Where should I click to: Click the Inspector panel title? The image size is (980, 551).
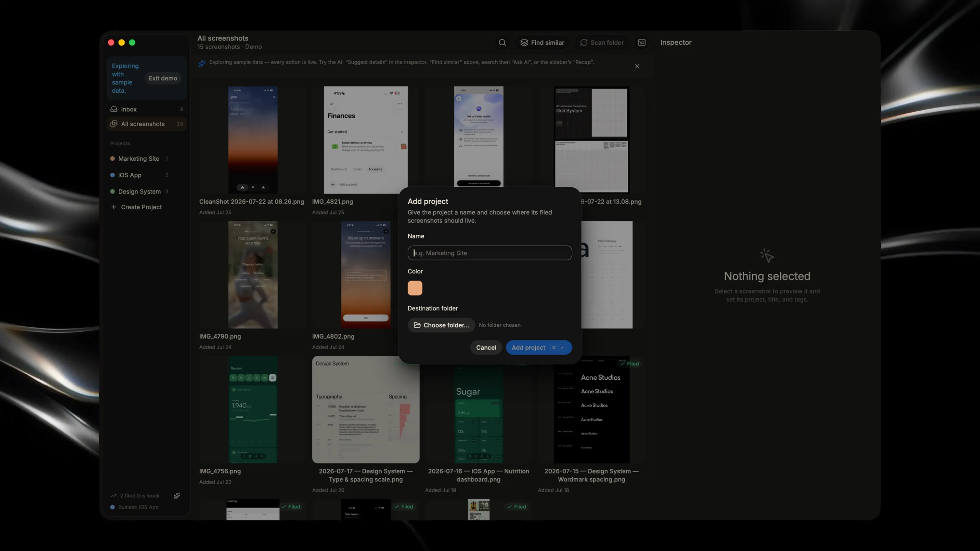pyautogui.click(x=676, y=43)
